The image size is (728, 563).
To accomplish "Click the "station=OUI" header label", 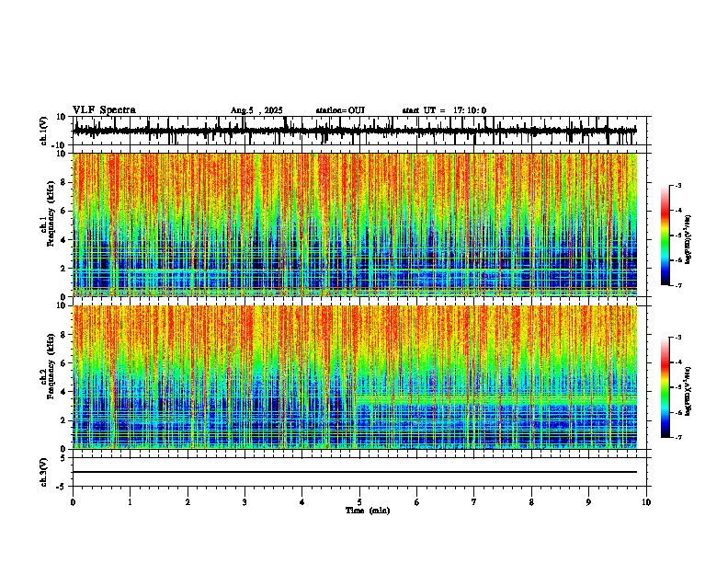I will [x=340, y=110].
